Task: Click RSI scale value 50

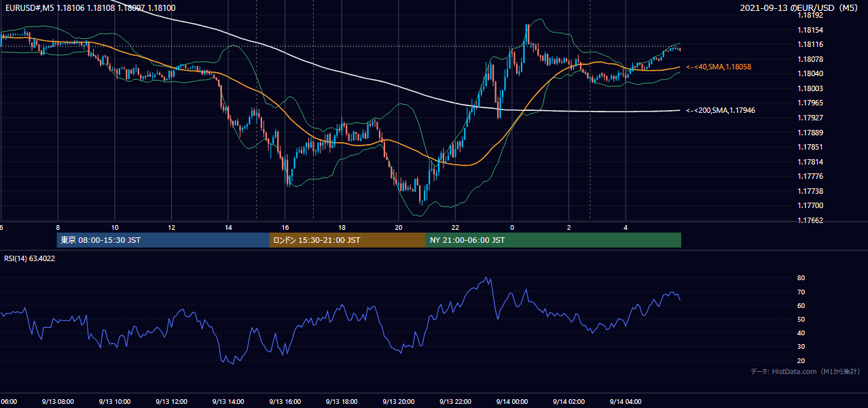Action: (x=801, y=319)
